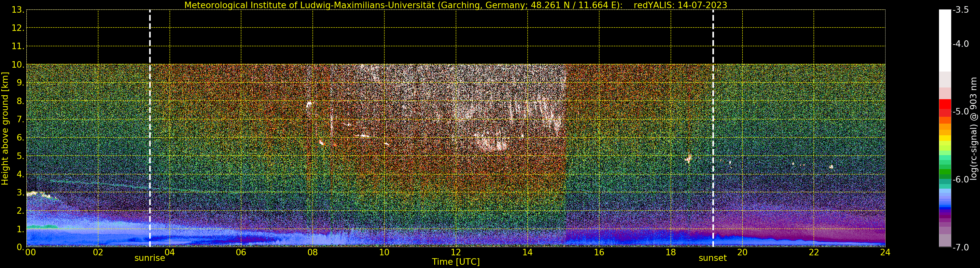Click the height axis tick '3.'
The height and width of the screenshot is (268, 980).
point(21,192)
